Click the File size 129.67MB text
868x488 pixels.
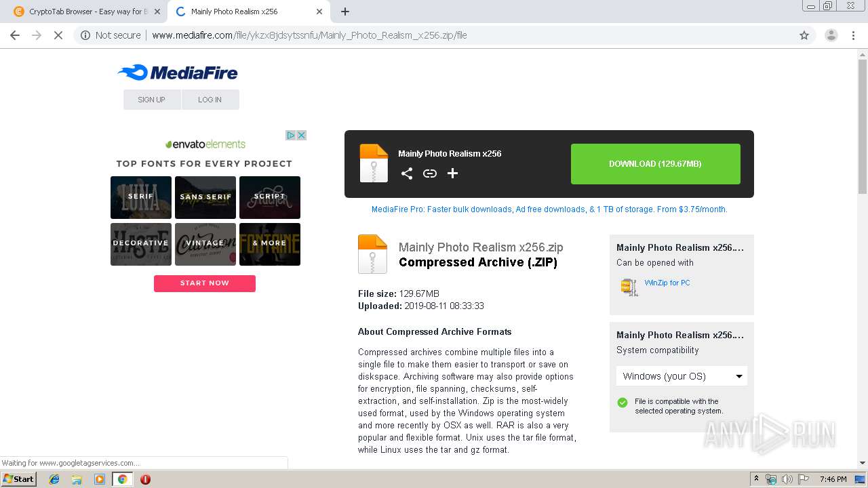pos(399,293)
